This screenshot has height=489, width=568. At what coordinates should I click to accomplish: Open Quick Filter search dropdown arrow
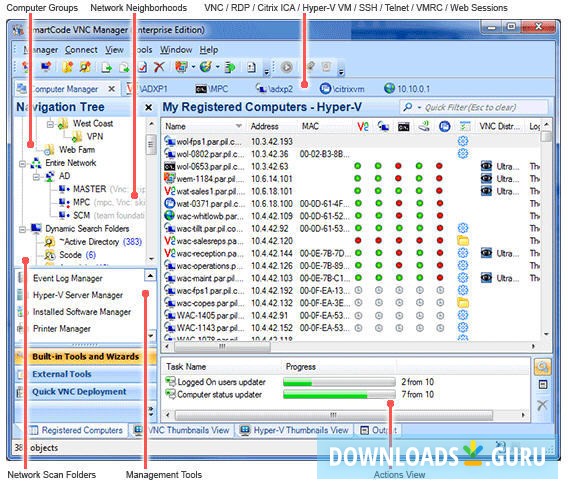(419, 108)
